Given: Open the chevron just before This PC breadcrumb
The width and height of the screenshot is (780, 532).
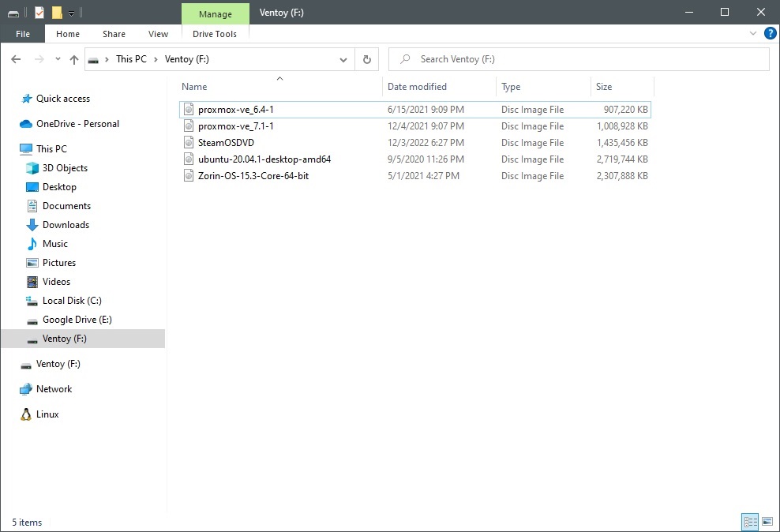Looking at the screenshot, I should [x=107, y=60].
